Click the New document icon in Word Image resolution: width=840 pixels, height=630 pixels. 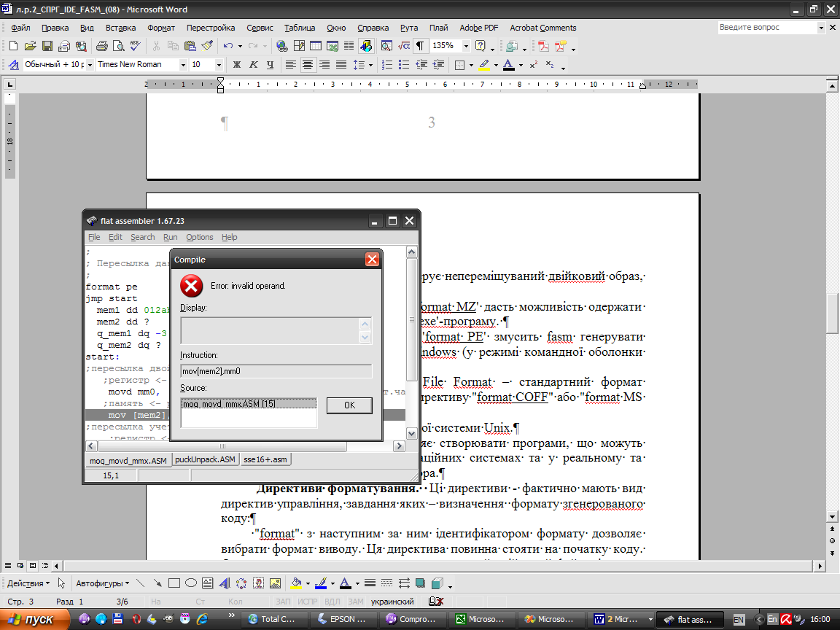(13, 46)
